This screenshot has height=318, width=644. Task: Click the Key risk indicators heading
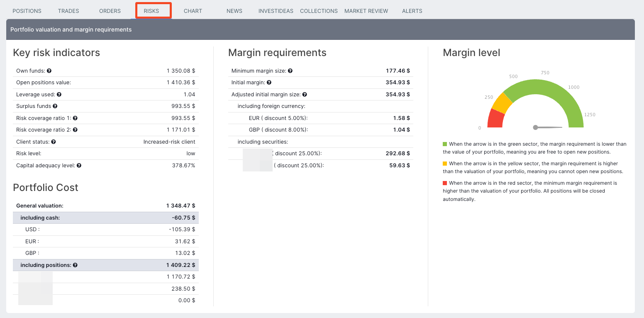point(56,53)
